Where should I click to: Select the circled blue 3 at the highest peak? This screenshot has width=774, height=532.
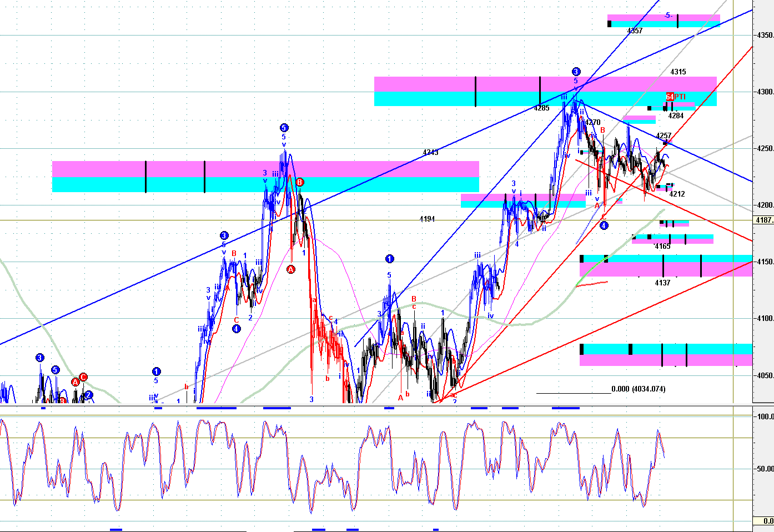click(576, 72)
